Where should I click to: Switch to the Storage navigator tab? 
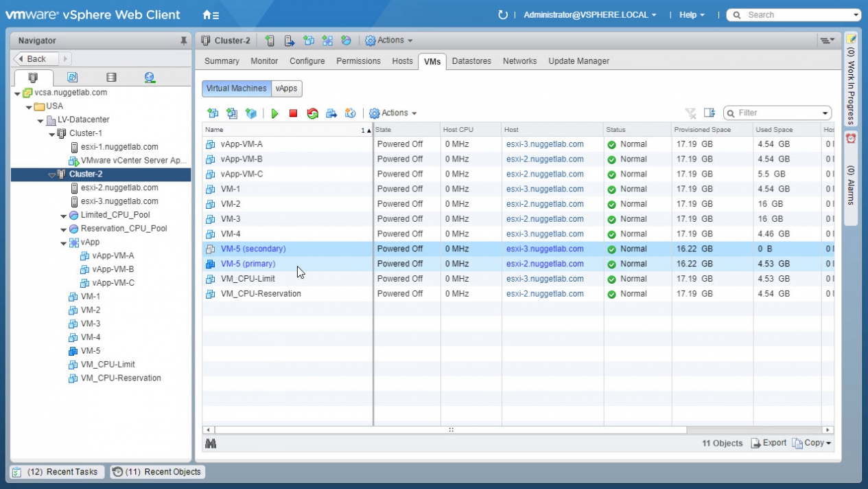pyautogui.click(x=111, y=78)
